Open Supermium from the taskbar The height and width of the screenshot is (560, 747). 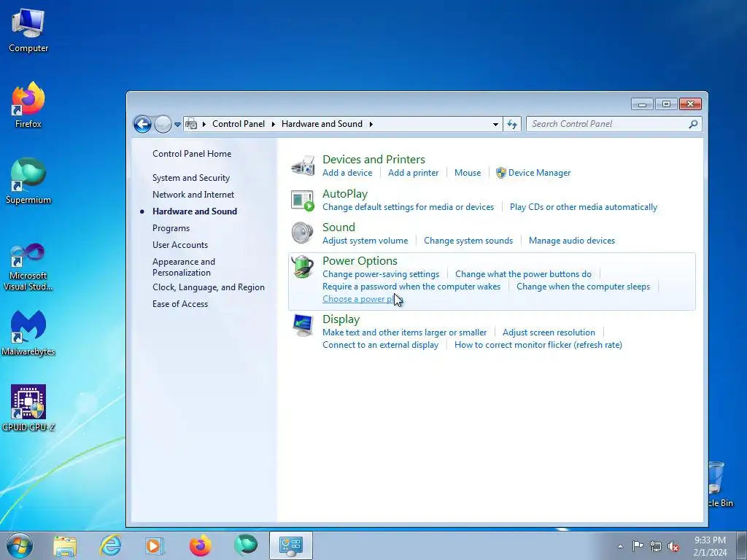[x=246, y=545]
